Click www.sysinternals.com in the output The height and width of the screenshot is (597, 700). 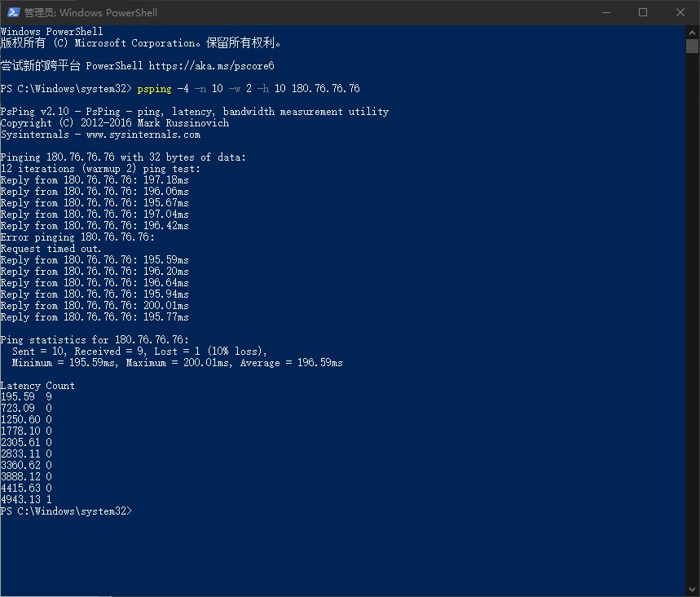tap(143, 135)
